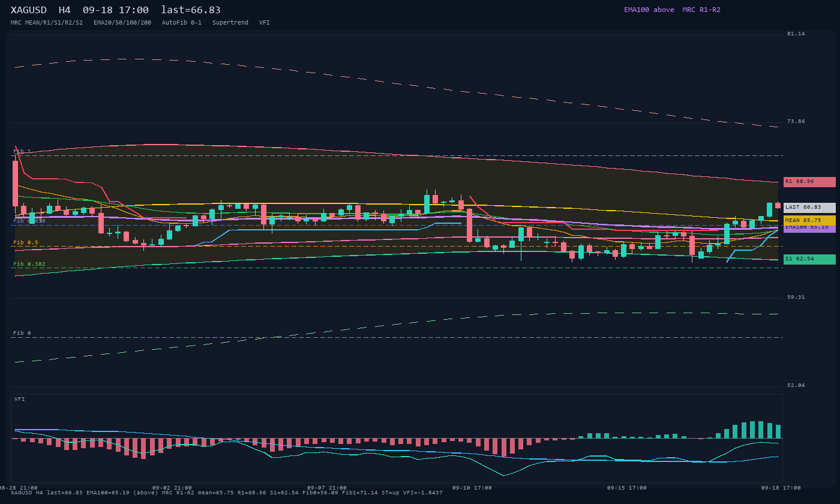The width and height of the screenshot is (840, 504).
Task: Click the 09-15 17:00 time axis label
Action: pyautogui.click(x=627, y=488)
